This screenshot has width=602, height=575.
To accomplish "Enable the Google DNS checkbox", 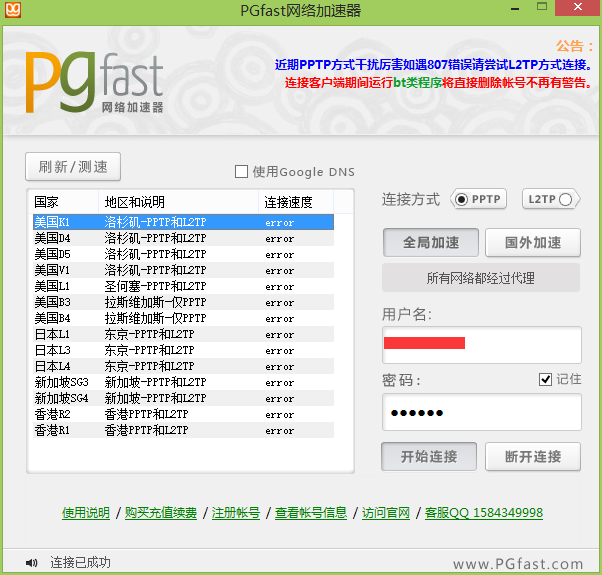I will click(241, 172).
